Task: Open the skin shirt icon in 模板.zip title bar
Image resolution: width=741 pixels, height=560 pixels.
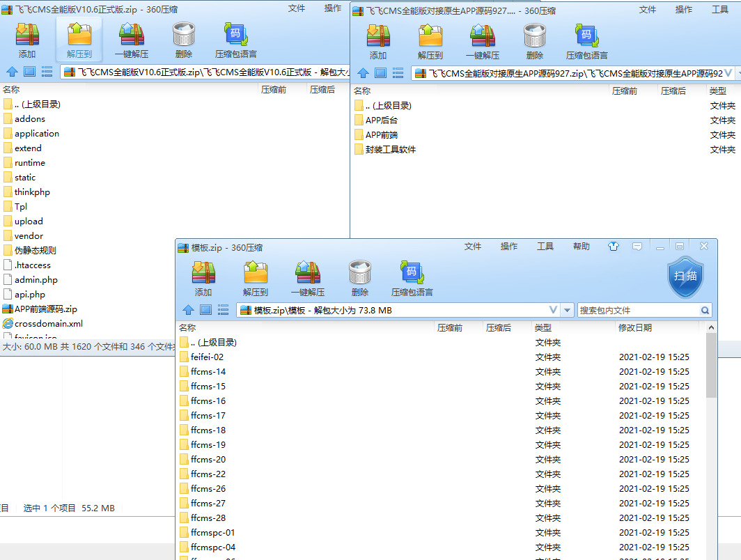Action: pos(613,247)
